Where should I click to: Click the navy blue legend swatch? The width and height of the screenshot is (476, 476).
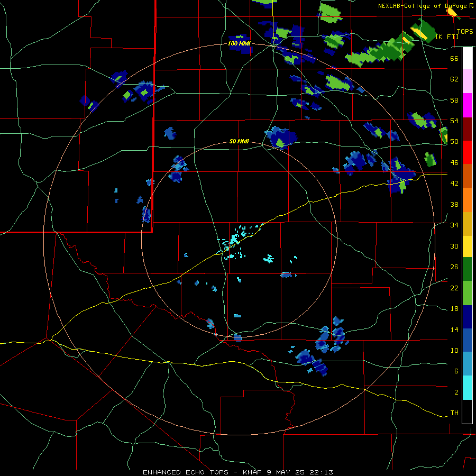467,317
